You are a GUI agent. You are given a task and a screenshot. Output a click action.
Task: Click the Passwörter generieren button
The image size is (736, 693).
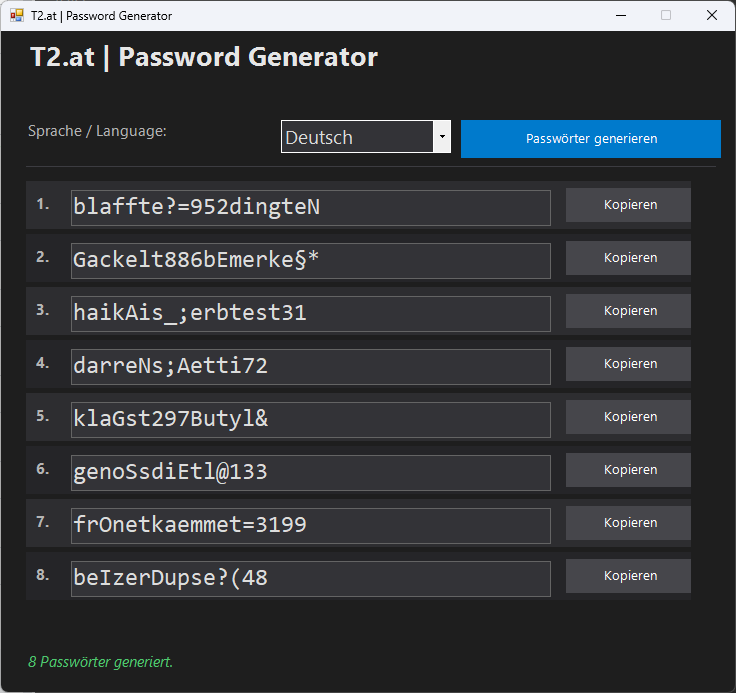coord(590,139)
